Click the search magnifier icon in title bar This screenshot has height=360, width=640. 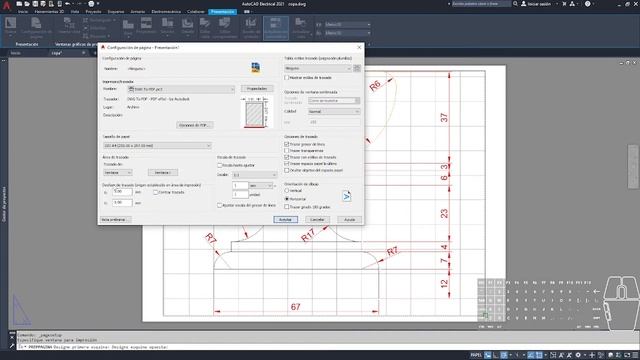click(516, 4)
